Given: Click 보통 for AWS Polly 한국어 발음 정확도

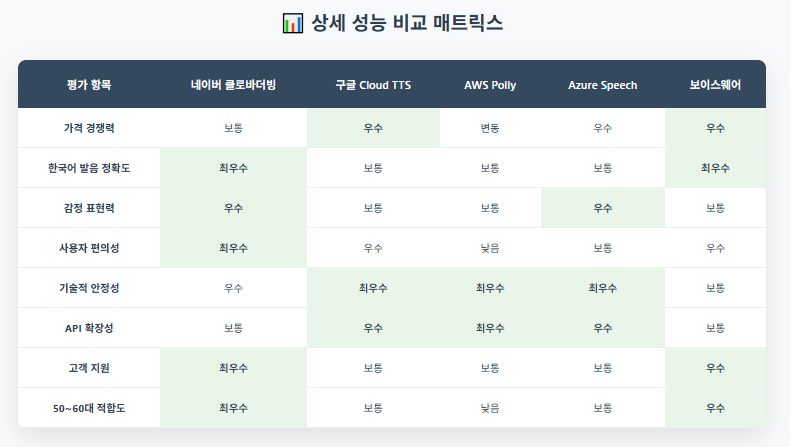Looking at the screenshot, I should click(490, 168).
